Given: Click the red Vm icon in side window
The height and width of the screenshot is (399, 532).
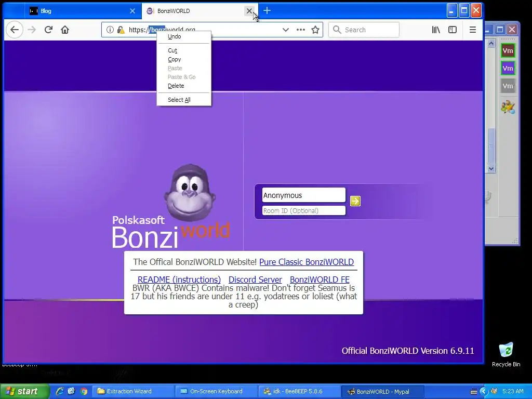Looking at the screenshot, I should [x=508, y=51].
